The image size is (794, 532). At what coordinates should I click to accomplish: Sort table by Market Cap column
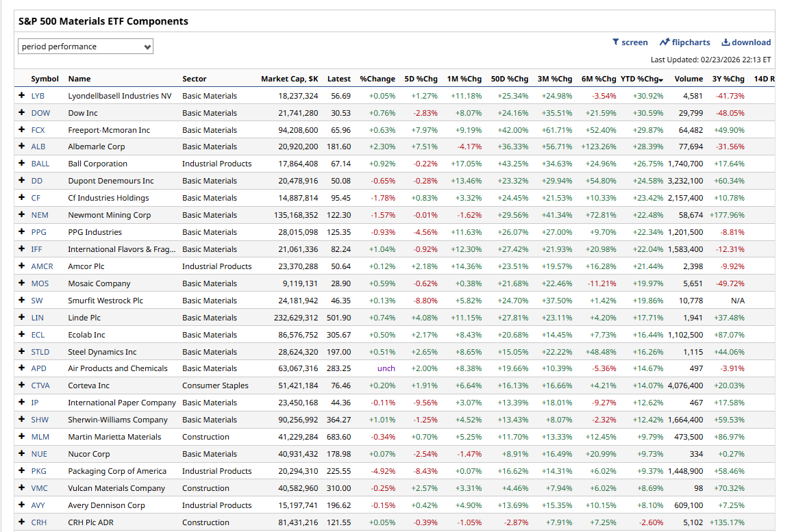click(289, 79)
